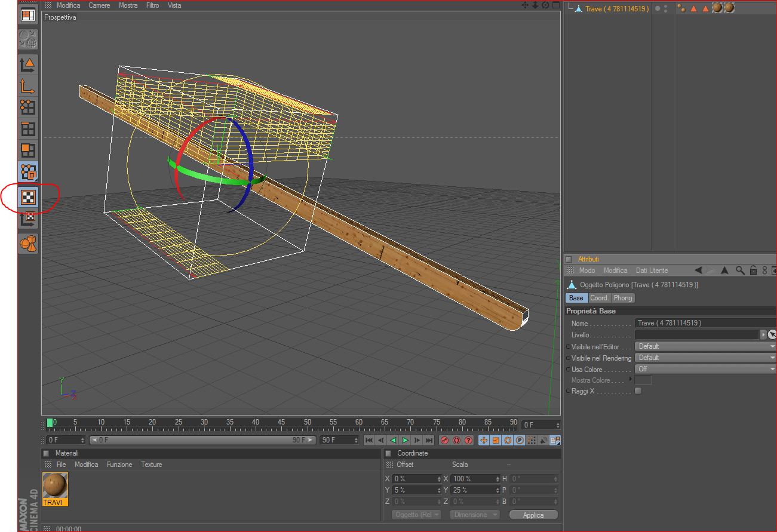777x532 pixels.
Task: Open viewport Mostra menu
Action: click(128, 5)
